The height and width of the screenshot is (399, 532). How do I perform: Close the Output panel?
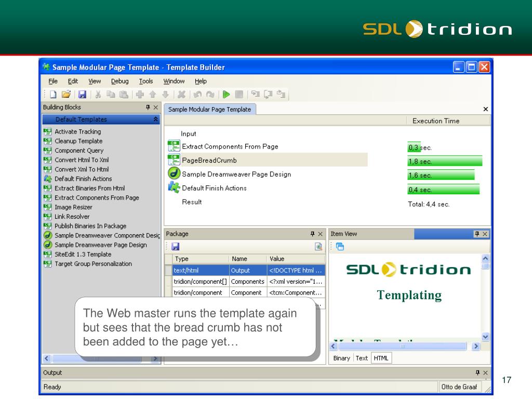(486, 373)
